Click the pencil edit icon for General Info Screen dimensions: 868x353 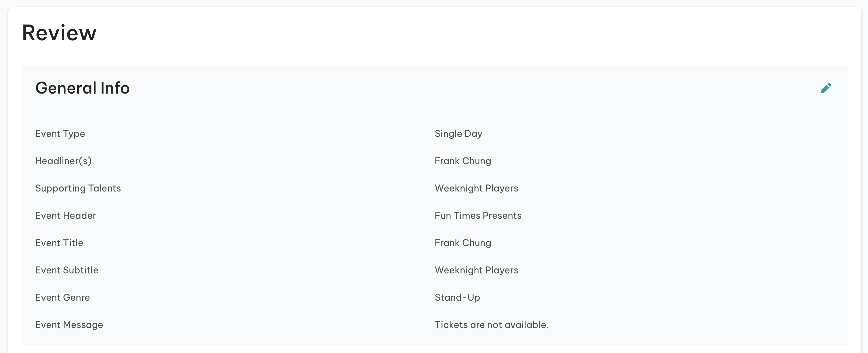[826, 88]
